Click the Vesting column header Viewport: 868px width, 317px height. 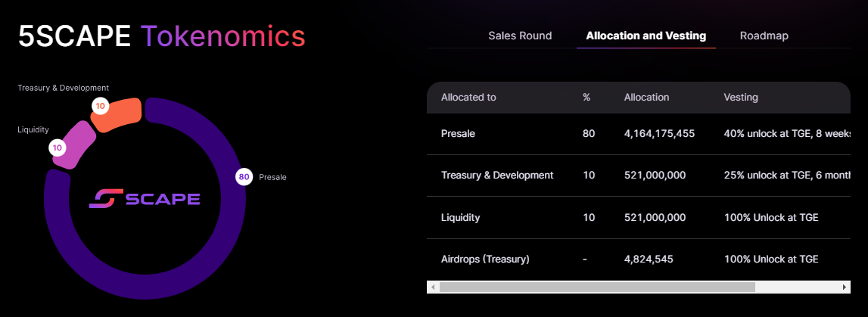(x=741, y=98)
